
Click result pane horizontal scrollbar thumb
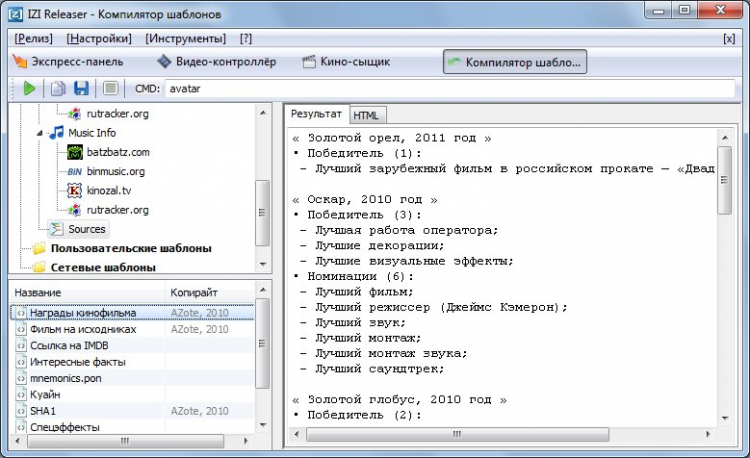[457, 434]
